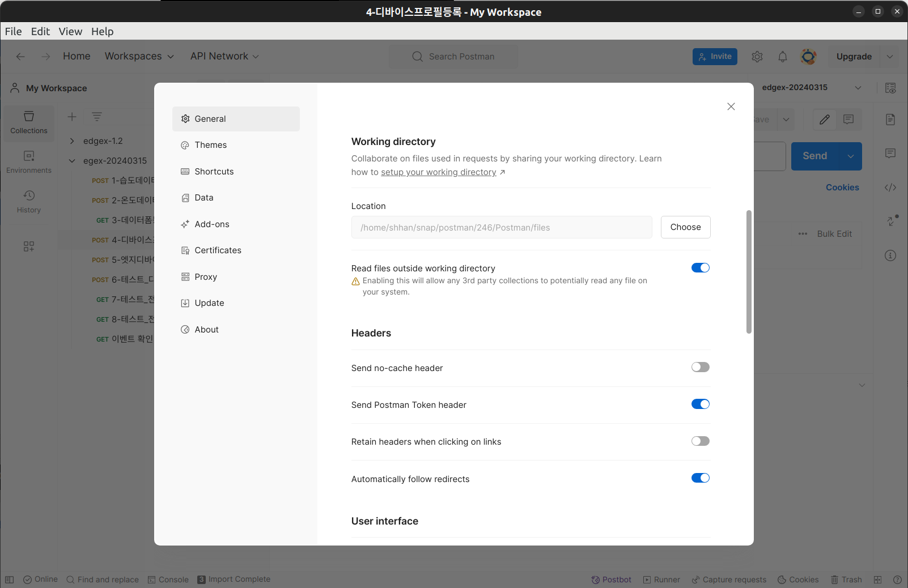Click the edit pencil icon
908x588 pixels.
825,120
